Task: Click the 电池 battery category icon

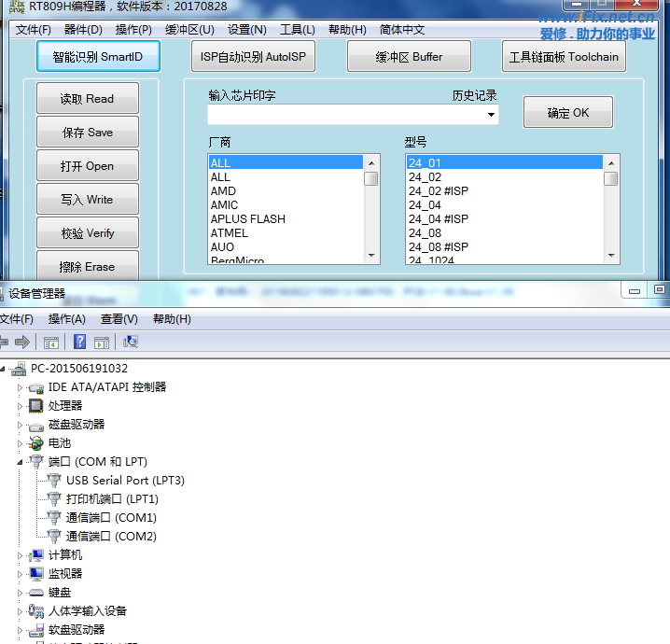Action: point(36,443)
